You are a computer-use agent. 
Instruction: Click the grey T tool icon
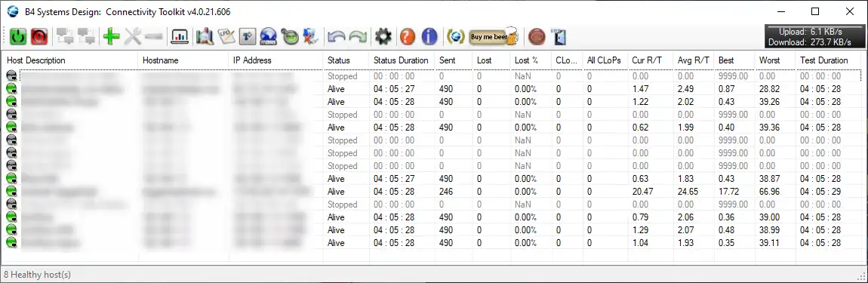click(x=248, y=37)
